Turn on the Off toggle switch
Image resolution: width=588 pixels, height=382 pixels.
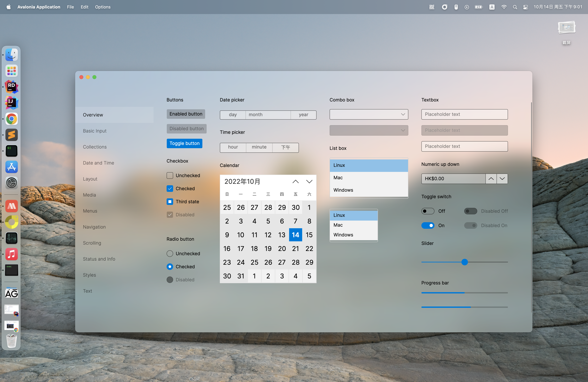coord(428,211)
